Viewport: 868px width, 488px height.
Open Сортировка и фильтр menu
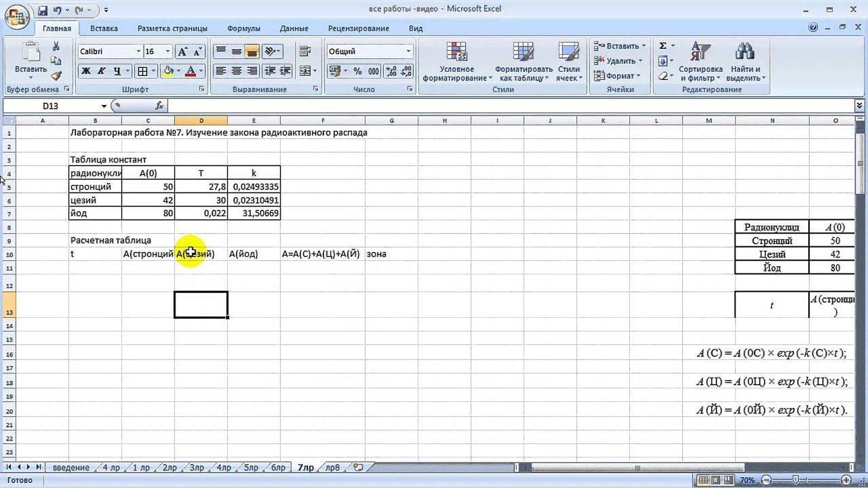pyautogui.click(x=701, y=62)
